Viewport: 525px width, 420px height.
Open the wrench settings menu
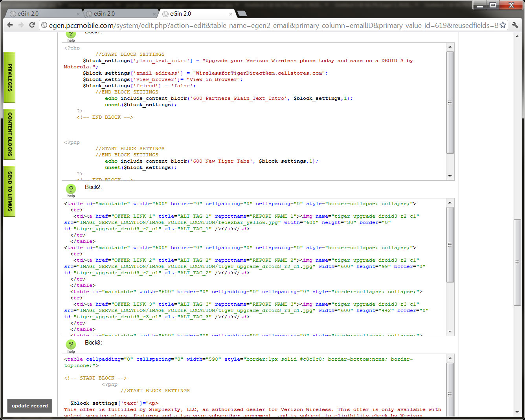pyautogui.click(x=515, y=25)
